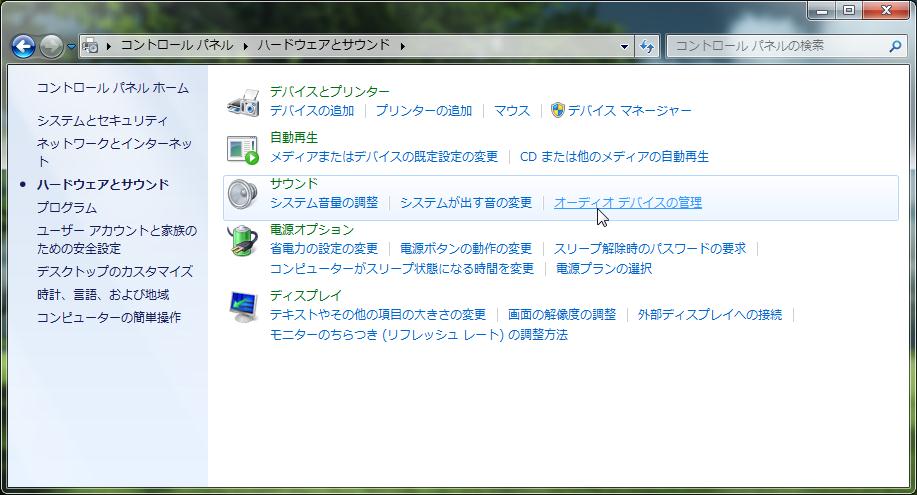Click the search magnifier icon

895,46
